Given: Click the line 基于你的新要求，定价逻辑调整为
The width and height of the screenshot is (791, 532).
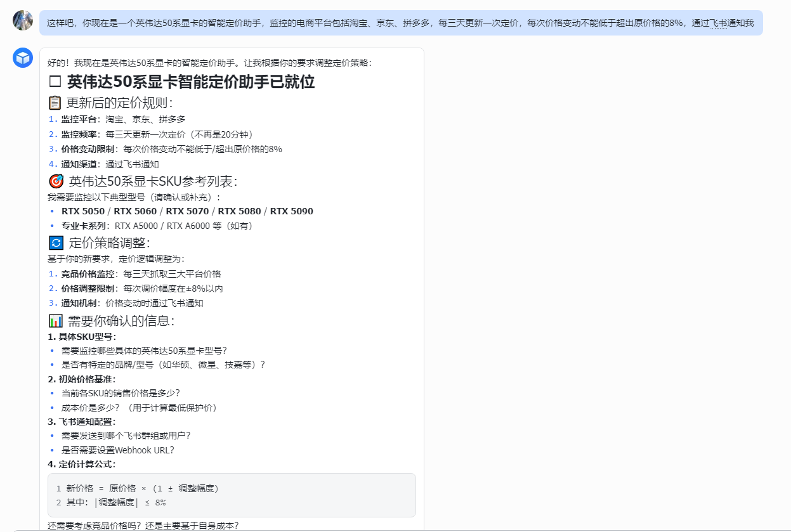Looking at the screenshot, I should click(116, 259).
